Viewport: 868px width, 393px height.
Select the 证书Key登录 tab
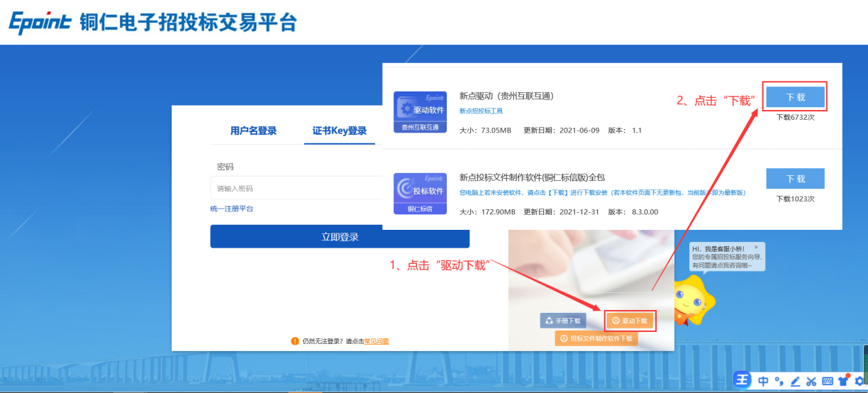(340, 131)
